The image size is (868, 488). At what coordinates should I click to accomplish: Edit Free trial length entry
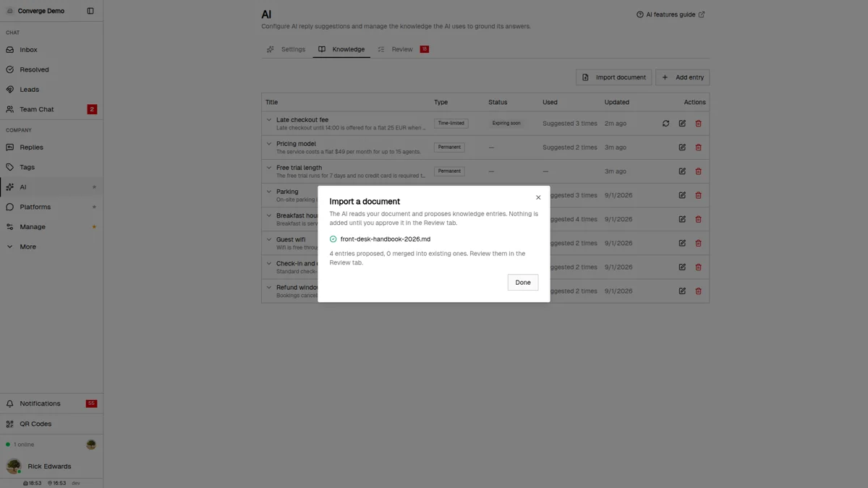(x=682, y=171)
